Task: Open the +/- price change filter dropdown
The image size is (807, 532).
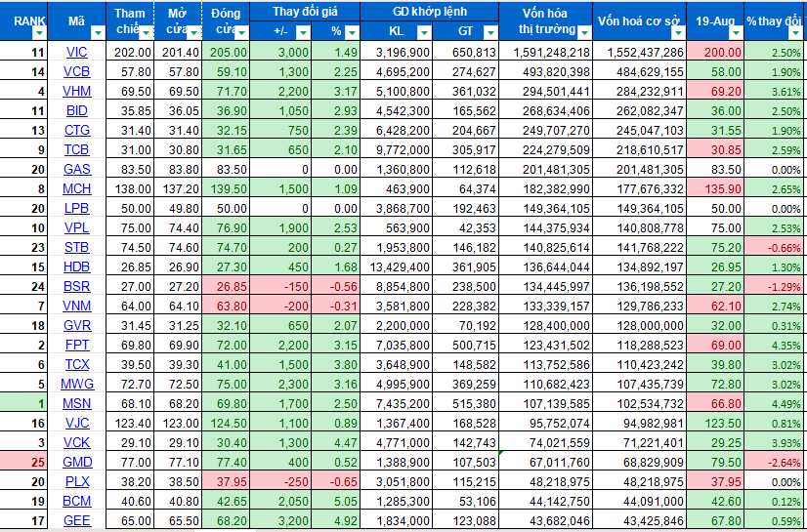Action: (303, 33)
